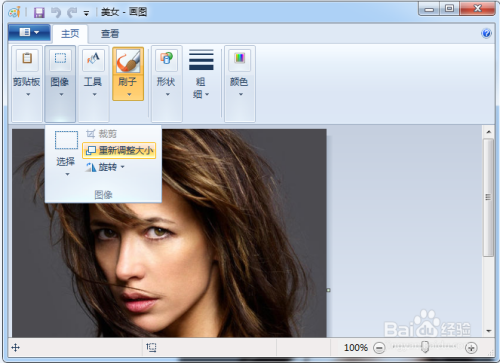Open Paint help question mark icon

click(486, 33)
